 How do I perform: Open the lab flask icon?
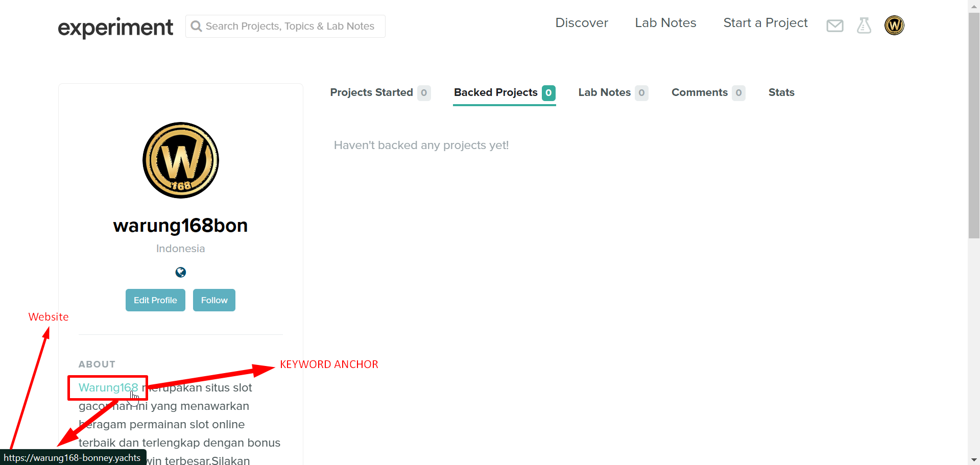click(x=864, y=26)
